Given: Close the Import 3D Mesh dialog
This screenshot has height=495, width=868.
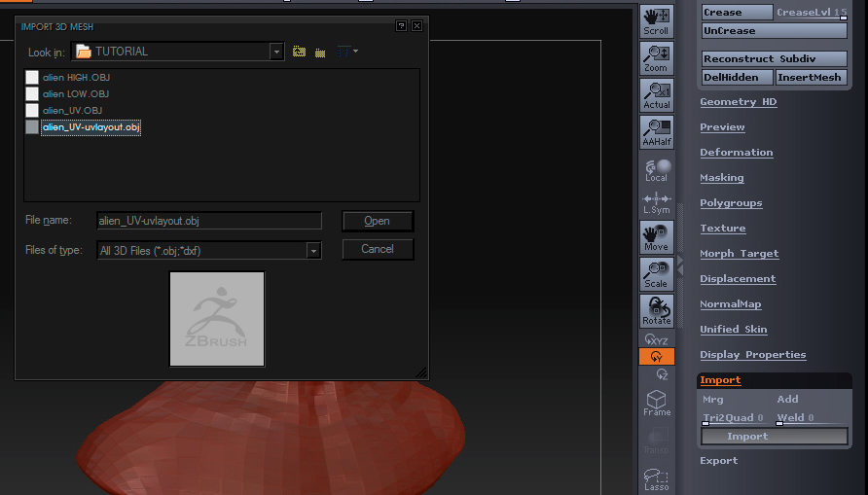Looking at the screenshot, I should (x=416, y=26).
